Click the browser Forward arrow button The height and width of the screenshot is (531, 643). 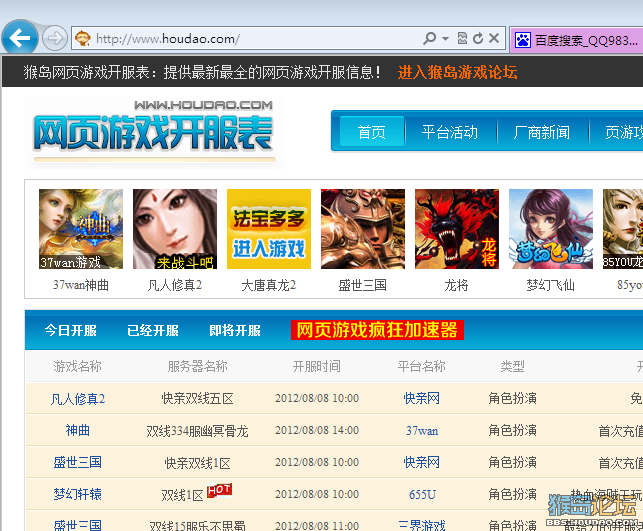pyautogui.click(x=55, y=38)
